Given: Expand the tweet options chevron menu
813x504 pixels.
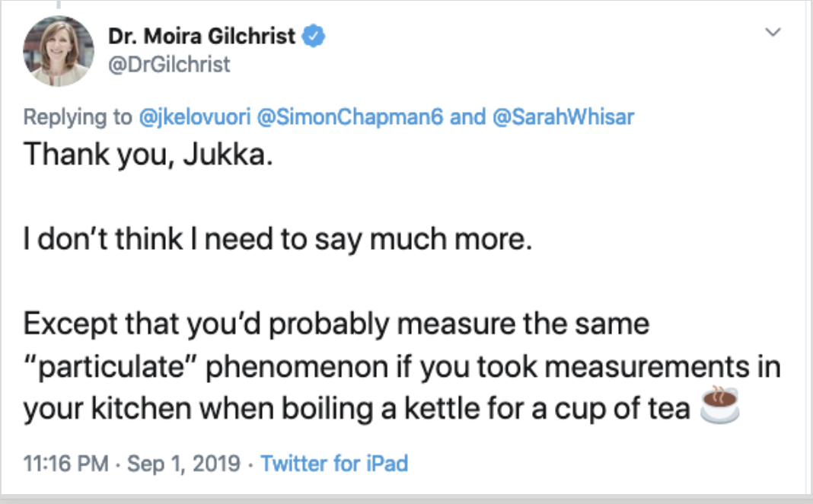Looking at the screenshot, I should (x=773, y=33).
